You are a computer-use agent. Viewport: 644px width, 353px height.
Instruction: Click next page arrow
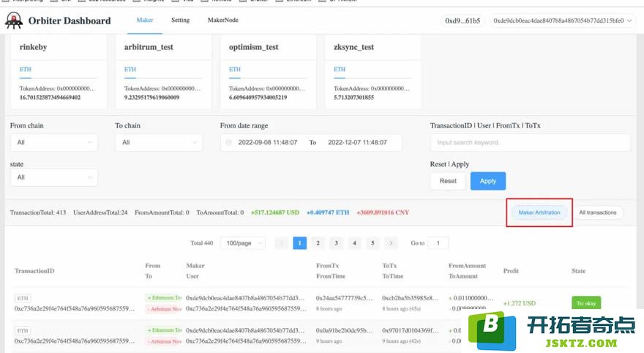(x=391, y=243)
